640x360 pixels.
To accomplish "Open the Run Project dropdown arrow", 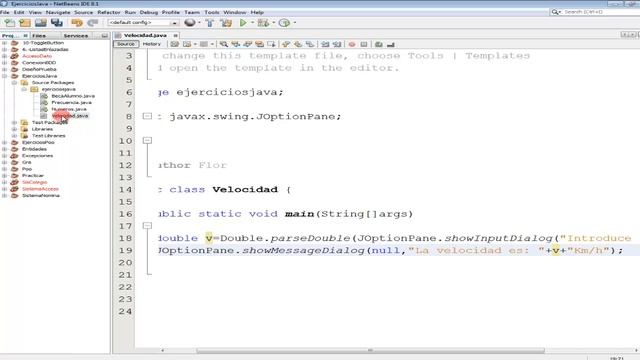I will [x=252, y=23].
